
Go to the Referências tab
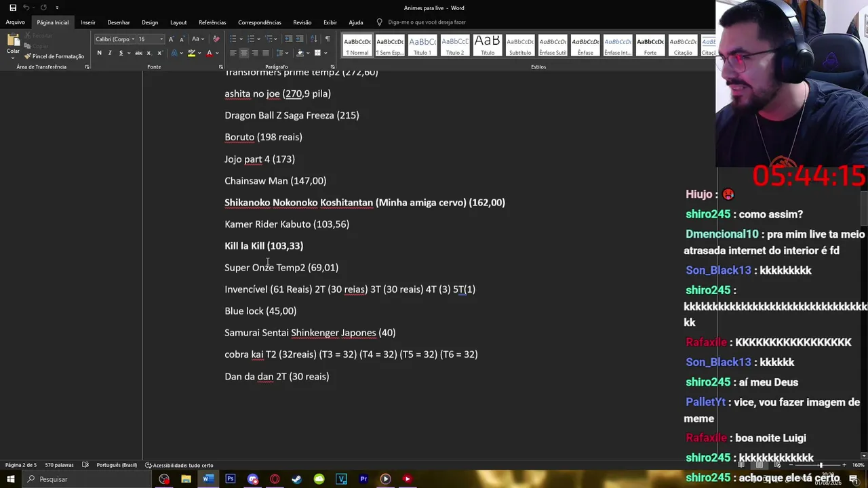point(212,22)
